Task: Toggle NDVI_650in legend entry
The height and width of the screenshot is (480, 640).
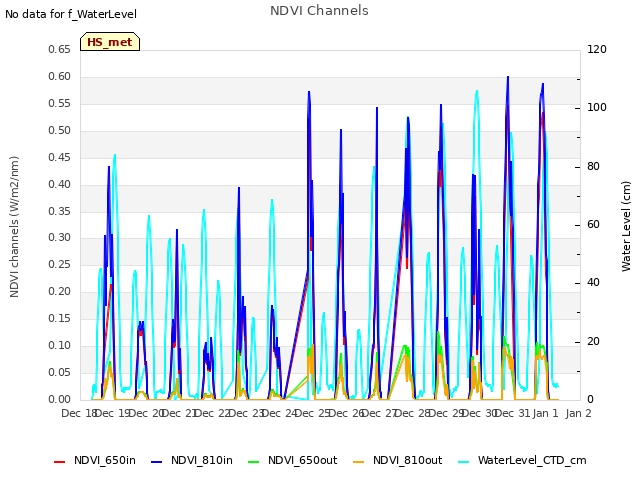Action: tap(95, 460)
